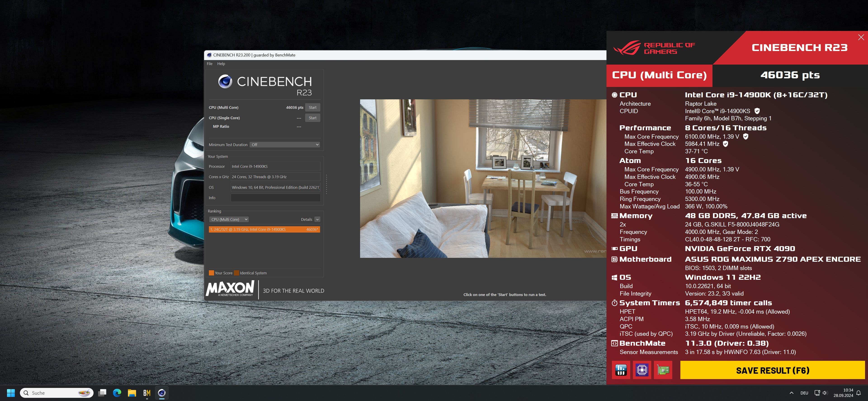868x401 pixels.
Task: Click the Cinebench title bar app icon
Action: pos(209,55)
